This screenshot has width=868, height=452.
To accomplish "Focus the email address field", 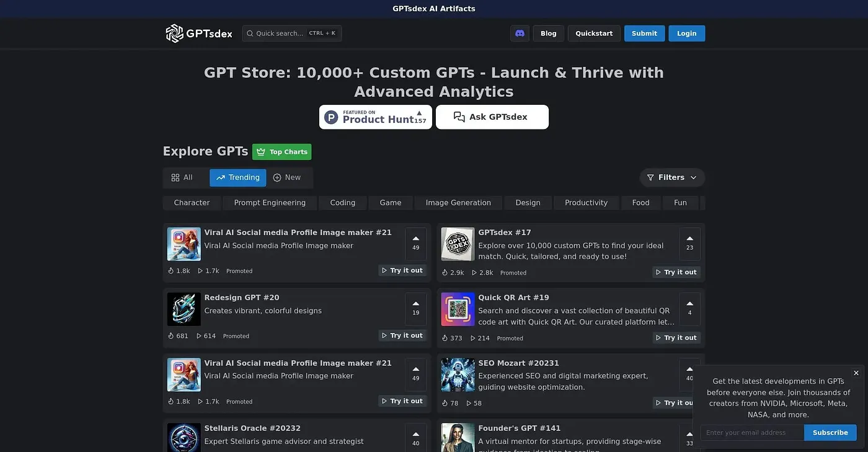I will [x=752, y=433].
